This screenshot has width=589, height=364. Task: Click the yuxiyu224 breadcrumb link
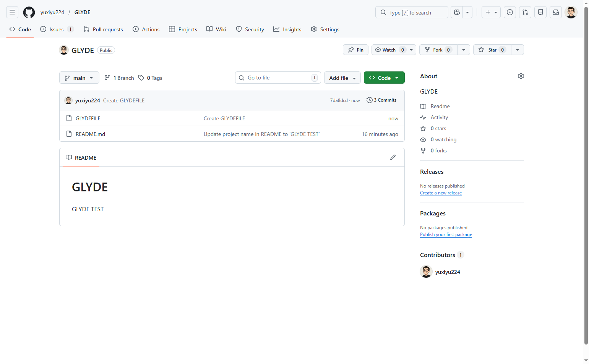click(x=52, y=12)
